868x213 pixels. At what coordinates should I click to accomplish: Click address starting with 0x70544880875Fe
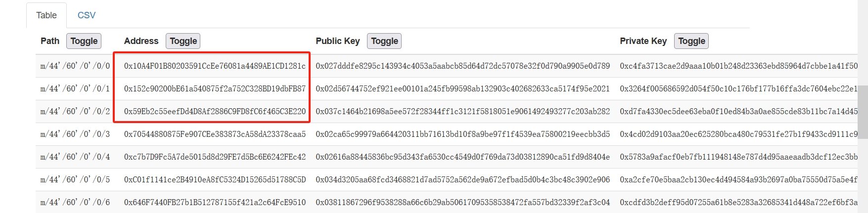pos(215,134)
